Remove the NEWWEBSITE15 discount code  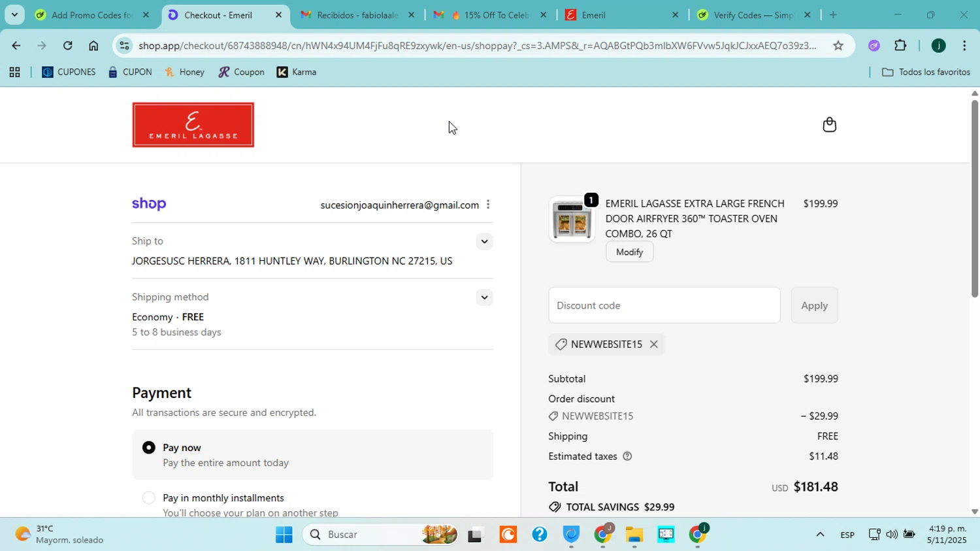click(654, 344)
